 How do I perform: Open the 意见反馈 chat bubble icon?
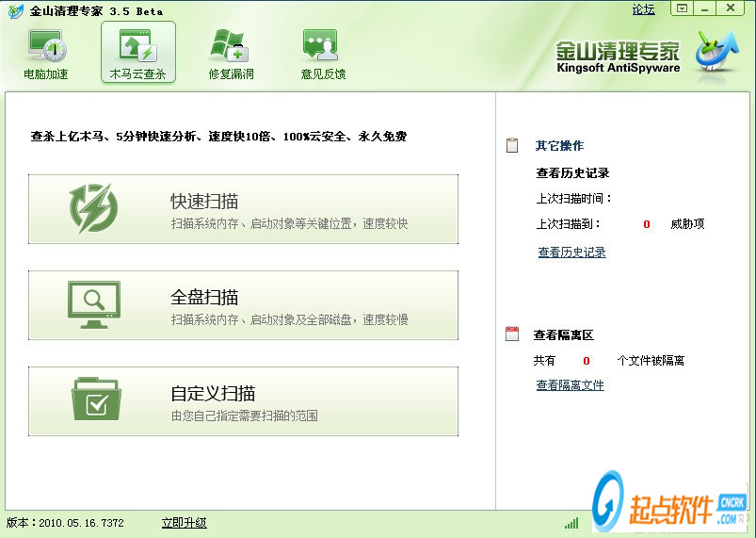(320, 45)
